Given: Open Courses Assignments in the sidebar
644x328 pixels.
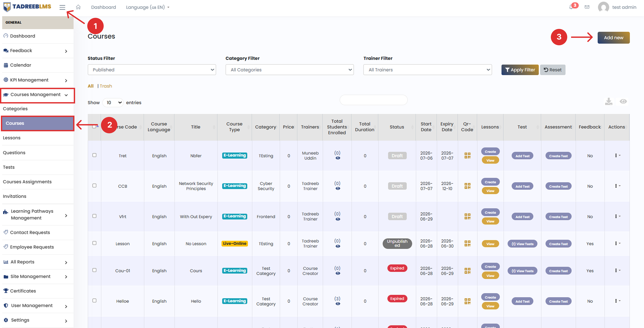Looking at the screenshot, I should click(38, 182).
